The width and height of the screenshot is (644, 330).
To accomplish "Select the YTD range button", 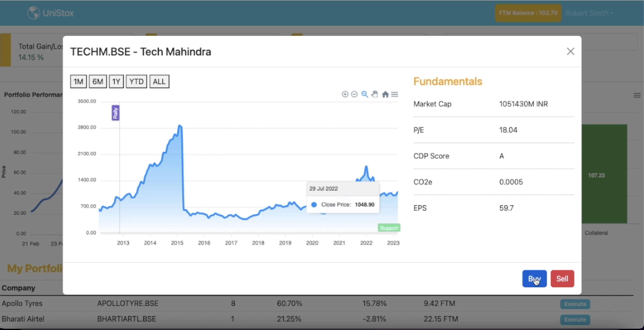I will [136, 82].
